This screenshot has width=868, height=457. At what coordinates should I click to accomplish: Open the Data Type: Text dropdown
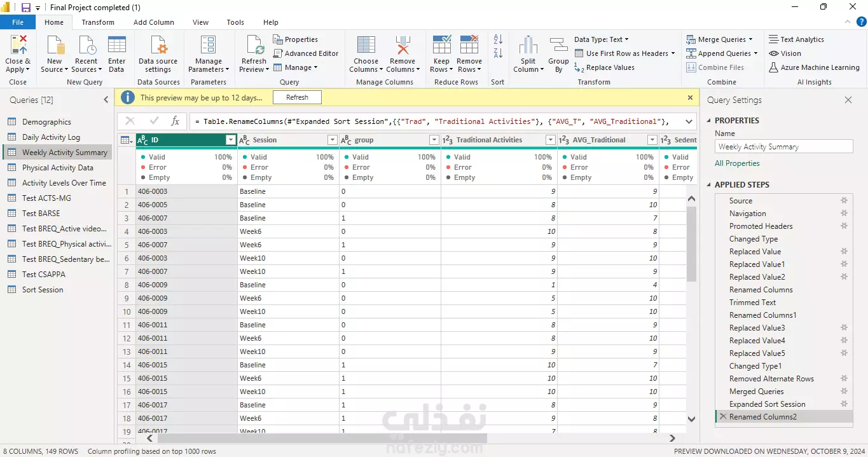[602, 39]
